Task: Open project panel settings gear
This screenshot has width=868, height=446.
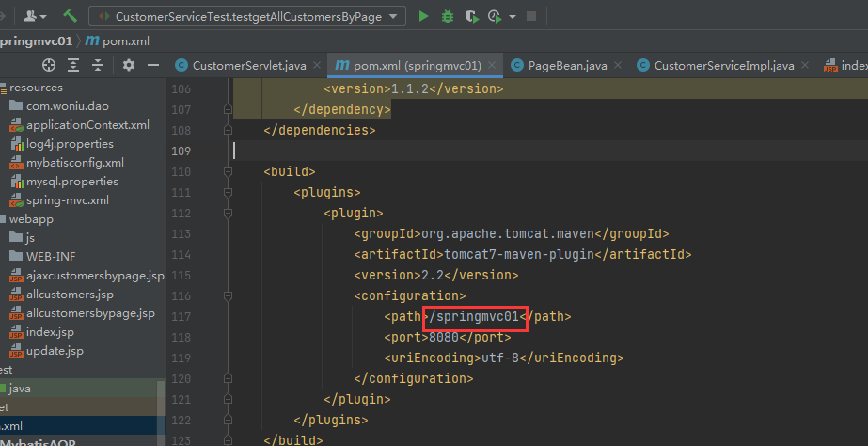Action: point(129,65)
